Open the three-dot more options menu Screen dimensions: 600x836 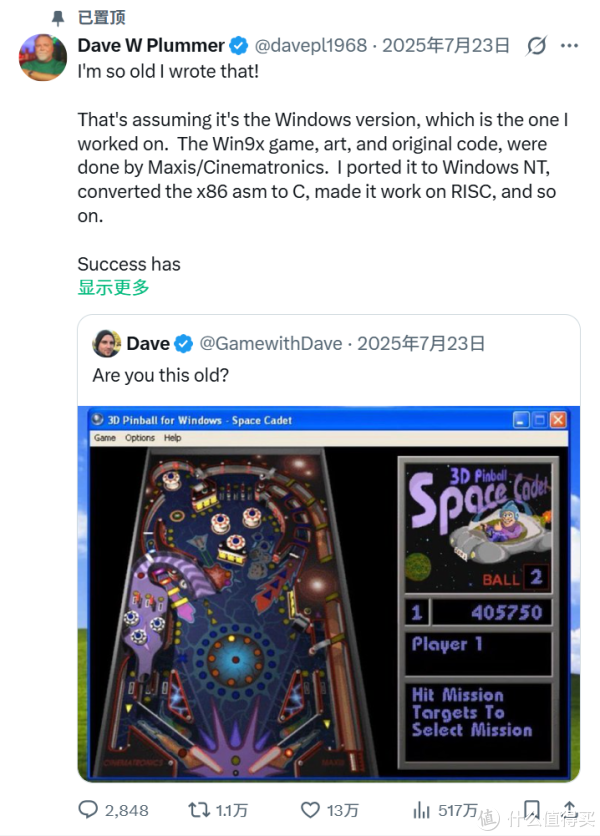pos(568,46)
